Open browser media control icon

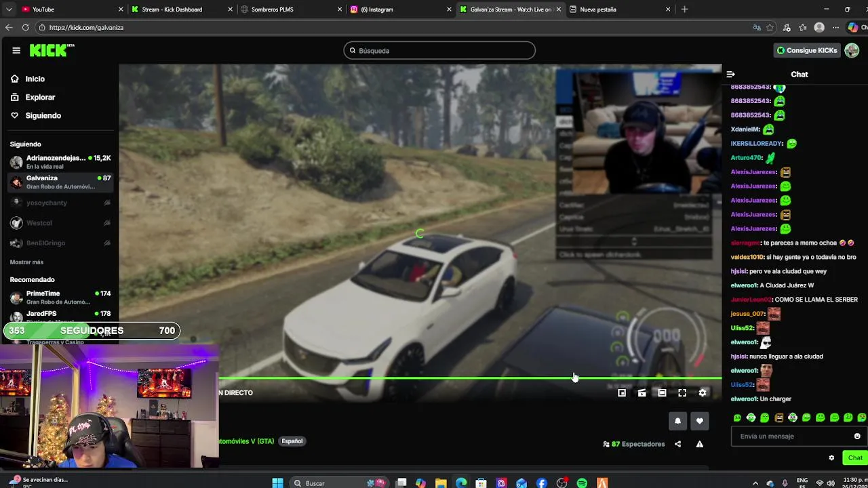pyautogui.click(x=787, y=28)
